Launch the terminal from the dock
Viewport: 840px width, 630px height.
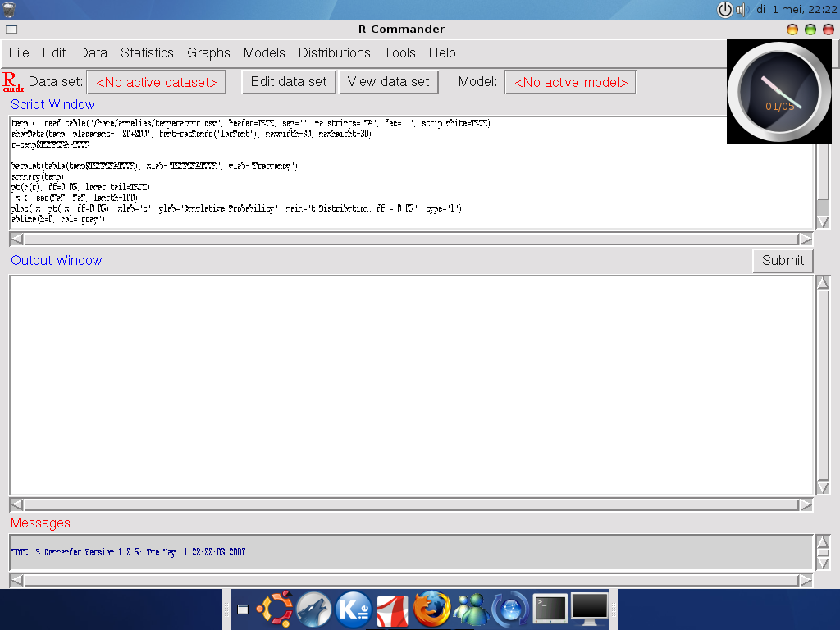550,609
